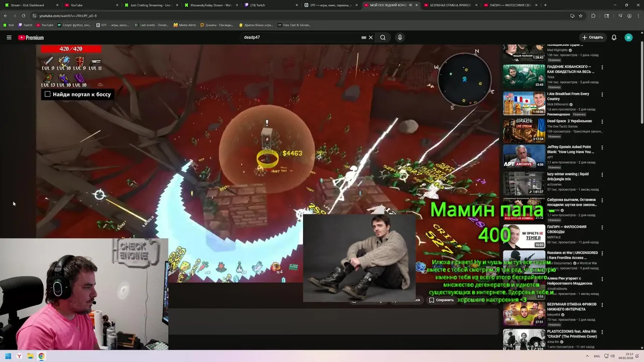Image resolution: width=644 pixels, height=362 pixels.
Task: Open options menu for I Ate Breakfast video
Action: [x=602, y=95]
